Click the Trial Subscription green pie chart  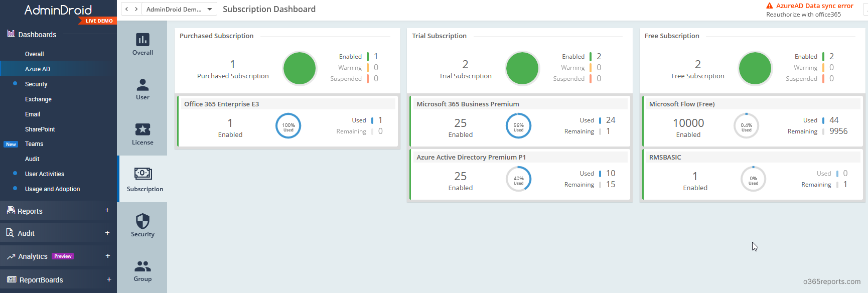(522, 68)
